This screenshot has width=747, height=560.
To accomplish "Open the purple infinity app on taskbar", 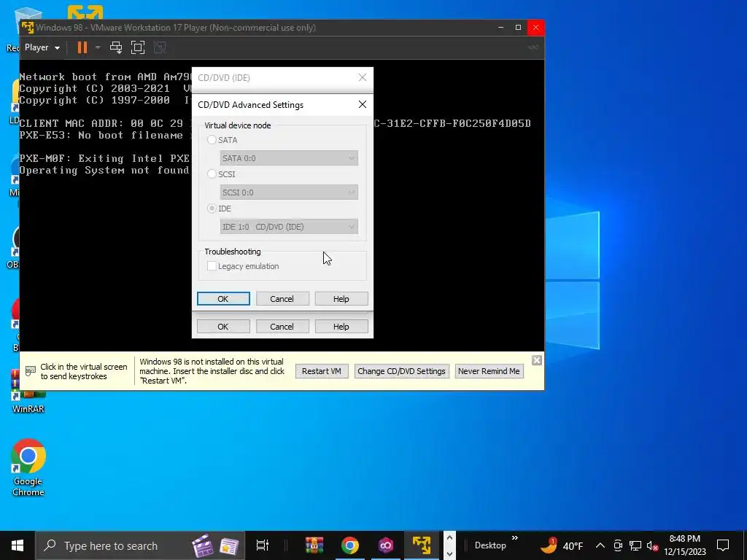I will pos(386,545).
